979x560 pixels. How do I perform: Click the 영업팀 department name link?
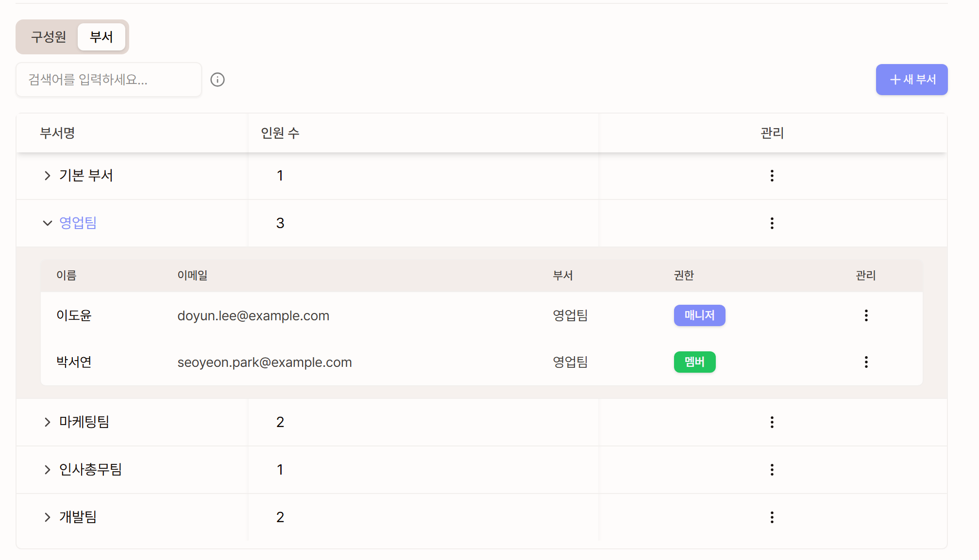coord(78,223)
